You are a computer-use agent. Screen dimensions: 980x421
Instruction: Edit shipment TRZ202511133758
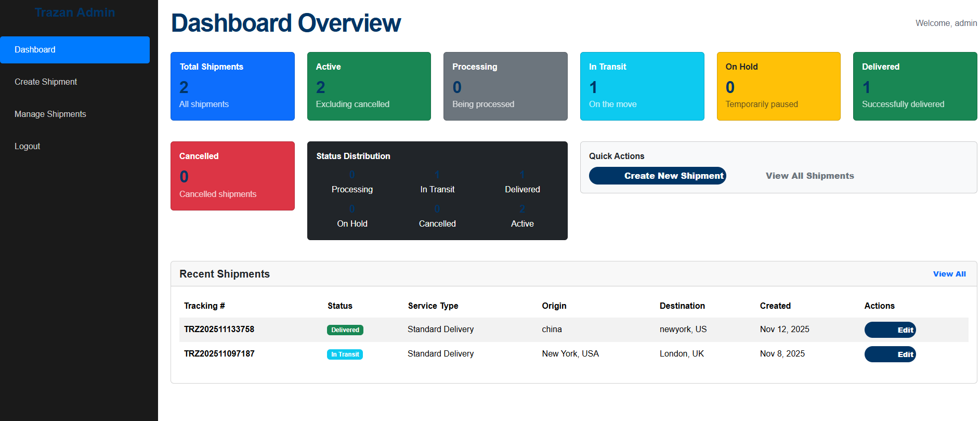[890, 330]
